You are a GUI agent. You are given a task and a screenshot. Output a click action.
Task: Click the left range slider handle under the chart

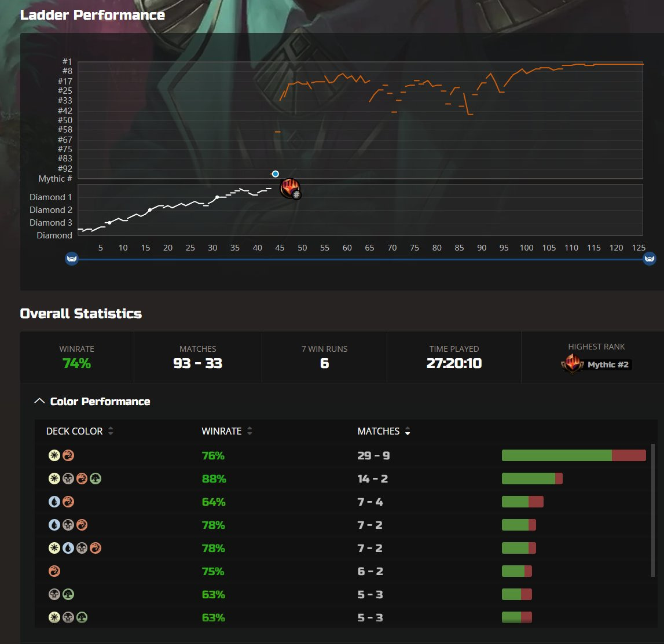click(72, 259)
